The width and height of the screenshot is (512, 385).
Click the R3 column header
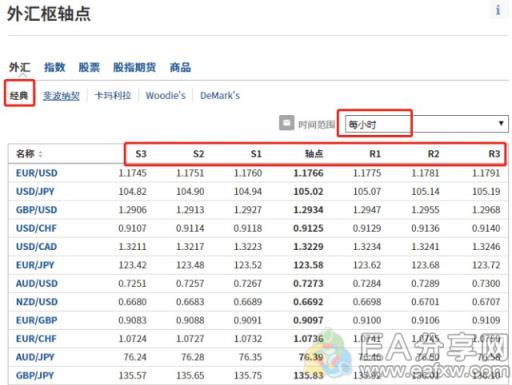[x=494, y=154]
